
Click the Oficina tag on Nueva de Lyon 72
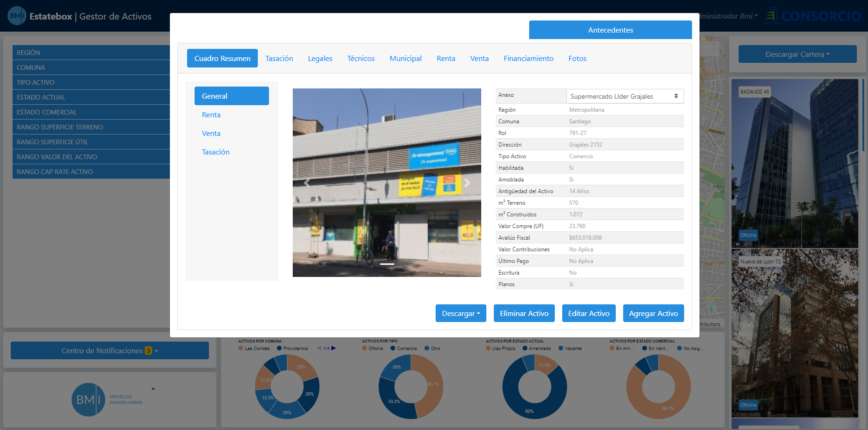[x=748, y=405]
